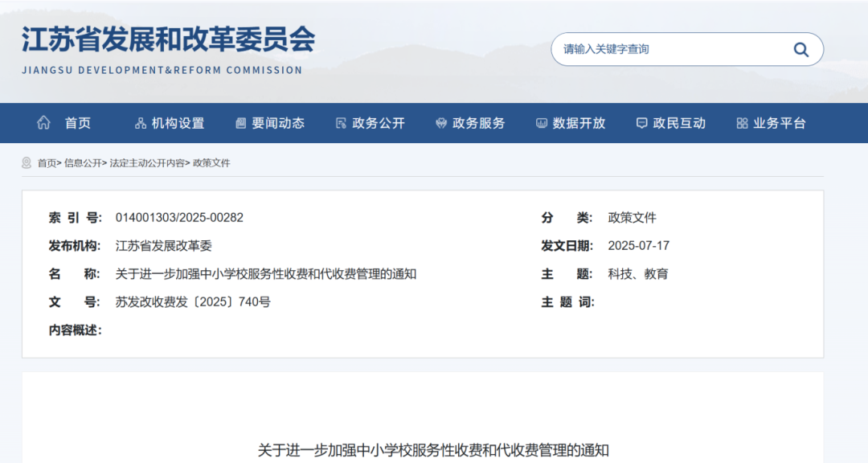Viewport: 868px width, 463px height.
Task: Click the 机构设置 organization icon
Action: [x=141, y=124]
